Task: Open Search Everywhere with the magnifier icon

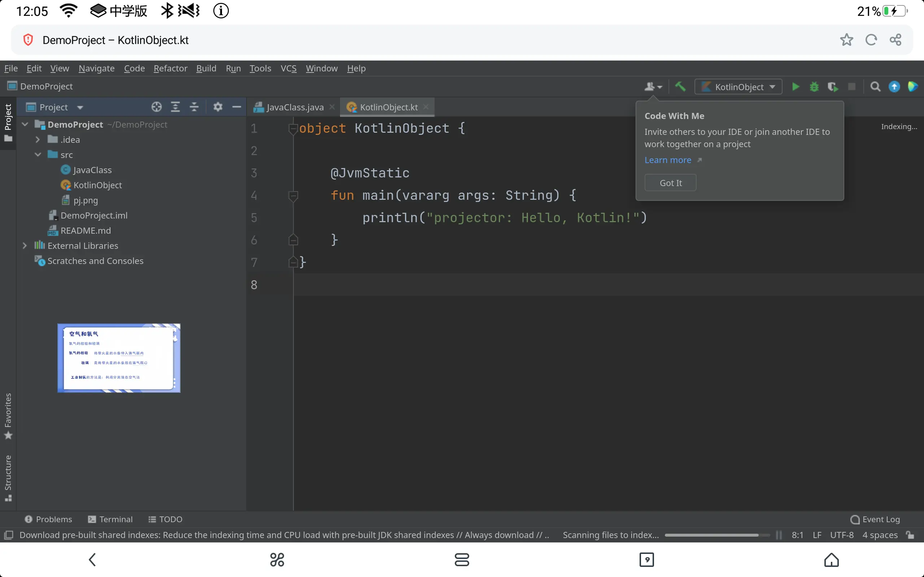Action: [x=875, y=87]
